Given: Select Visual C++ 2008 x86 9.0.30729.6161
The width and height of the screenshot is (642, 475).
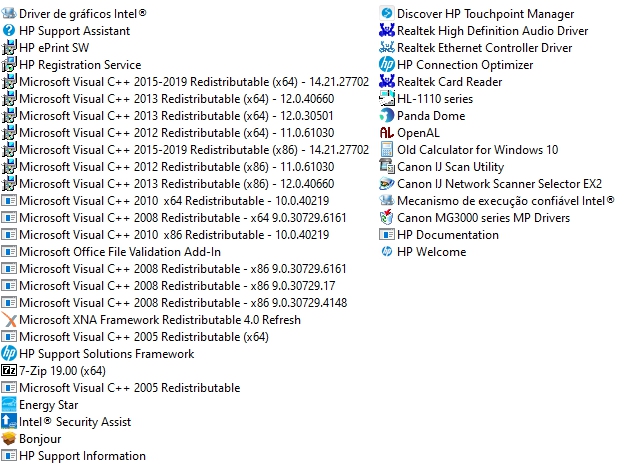Looking at the screenshot, I should 183,269.
